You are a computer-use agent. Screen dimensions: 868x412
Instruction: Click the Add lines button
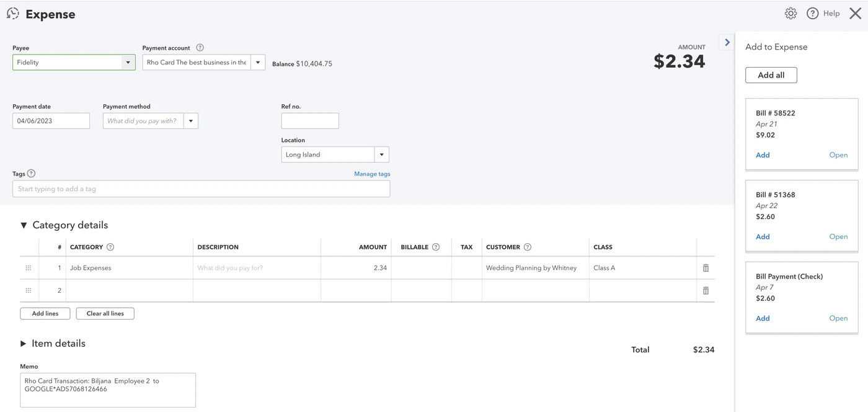(x=45, y=313)
